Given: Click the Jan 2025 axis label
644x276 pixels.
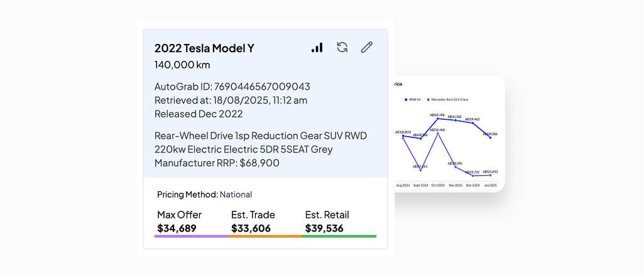Looking at the screenshot, I should [x=491, y=186].
